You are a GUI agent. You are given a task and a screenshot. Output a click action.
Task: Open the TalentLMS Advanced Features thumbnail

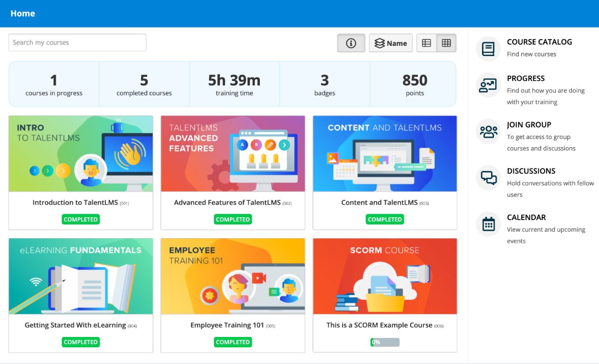(x=233, y=154)
